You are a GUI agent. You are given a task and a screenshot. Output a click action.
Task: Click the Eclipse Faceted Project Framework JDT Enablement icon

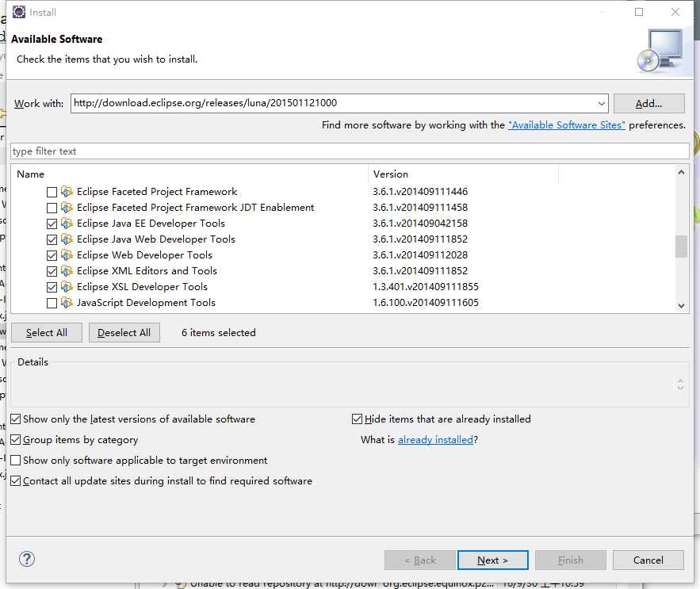coord(67,208)
